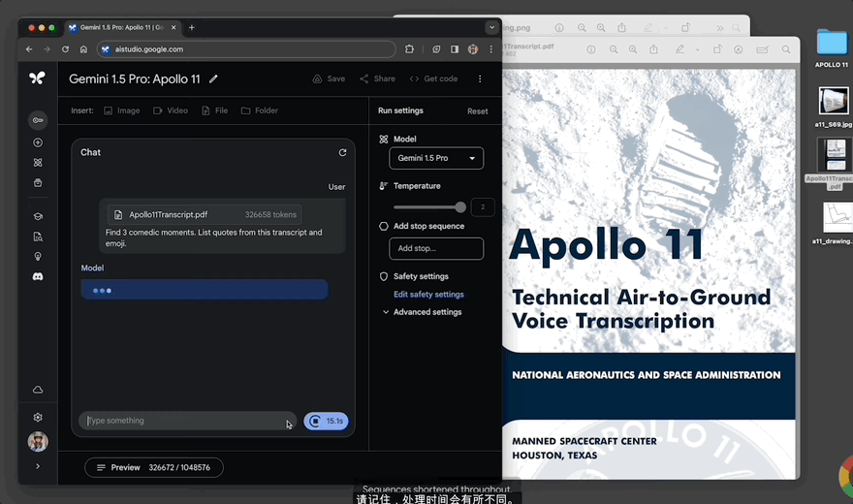Screen dimensions: 853x504
Task: Click the Apollo11Transcript.pdf attachment chip
Action: pos(205,215)
